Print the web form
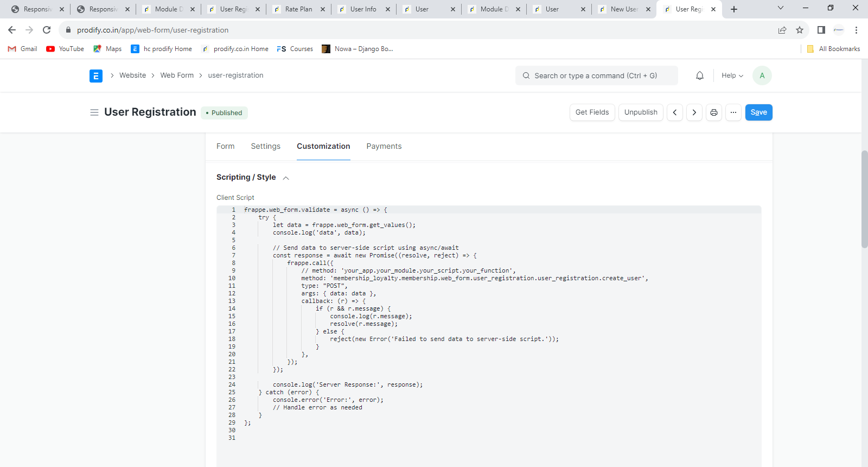This screenshot has height=467, width=868. click(714, 112)
